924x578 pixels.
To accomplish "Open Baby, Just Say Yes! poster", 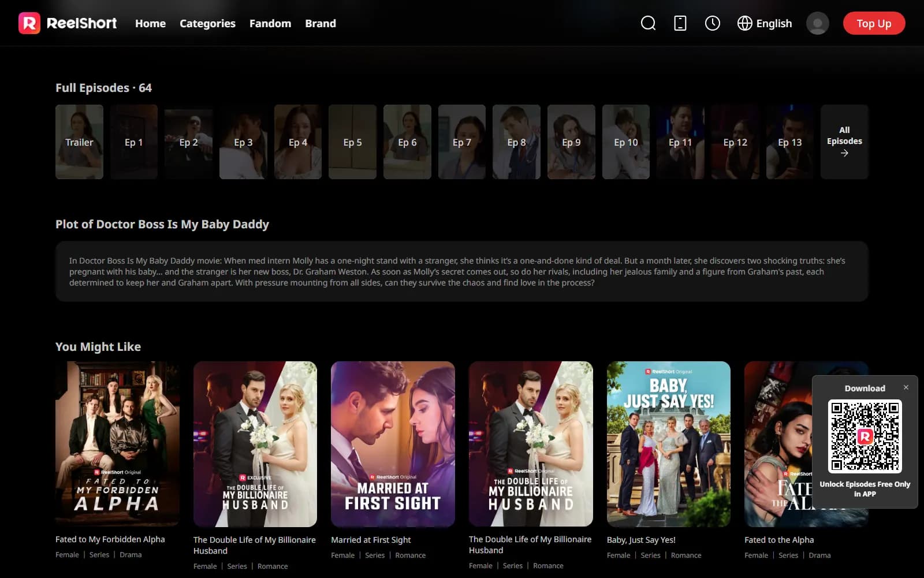I will pyautogui.click(x=668, y=444).
